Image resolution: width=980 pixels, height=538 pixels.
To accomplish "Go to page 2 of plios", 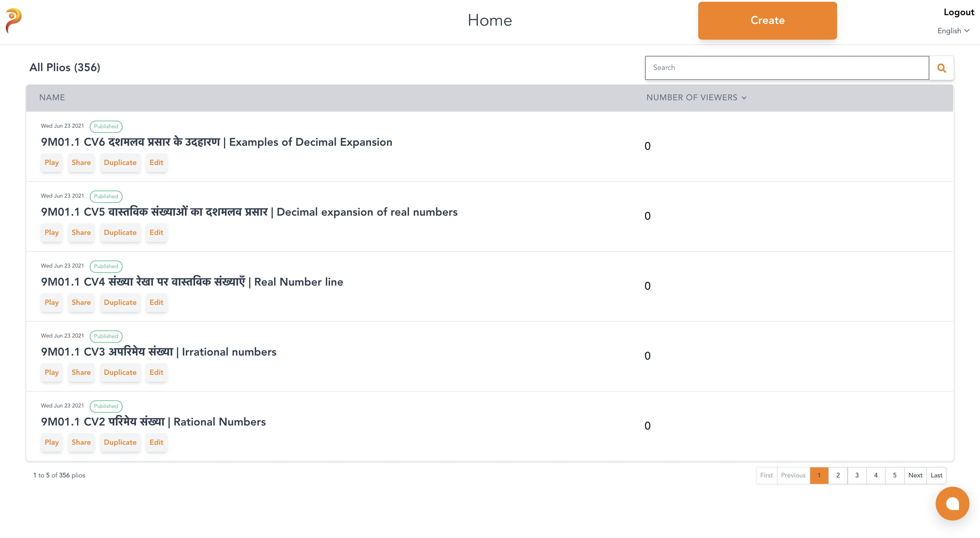I will [x=838, y=475].
